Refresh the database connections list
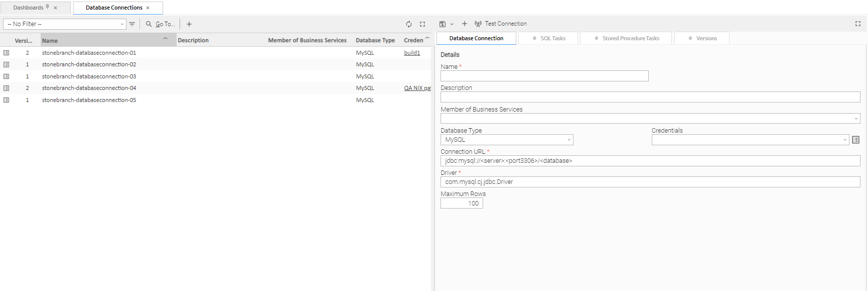868x291 pixels. click(x=409, y=24)
